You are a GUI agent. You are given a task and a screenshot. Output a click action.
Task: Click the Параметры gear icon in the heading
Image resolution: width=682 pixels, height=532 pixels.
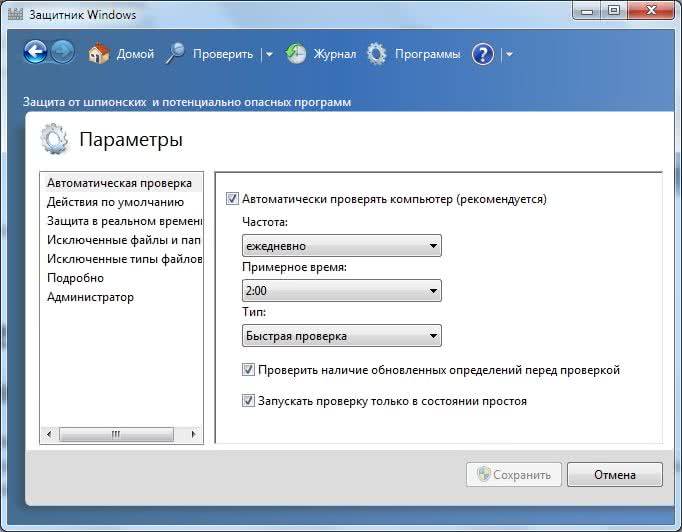coord(54,139)
